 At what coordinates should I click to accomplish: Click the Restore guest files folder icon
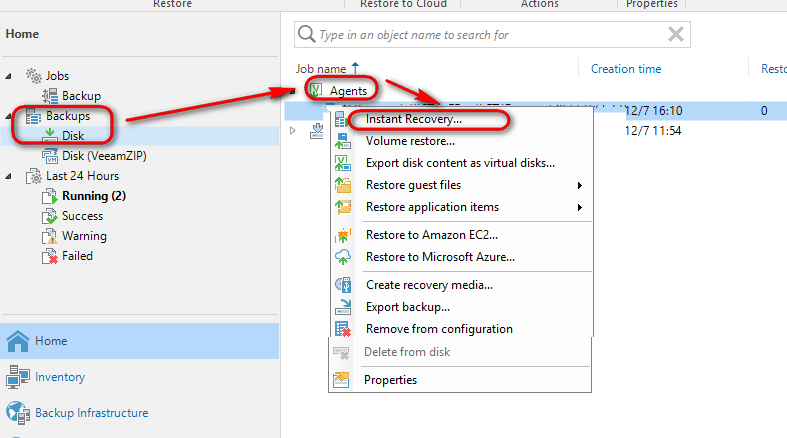click(x=343, y=185)
